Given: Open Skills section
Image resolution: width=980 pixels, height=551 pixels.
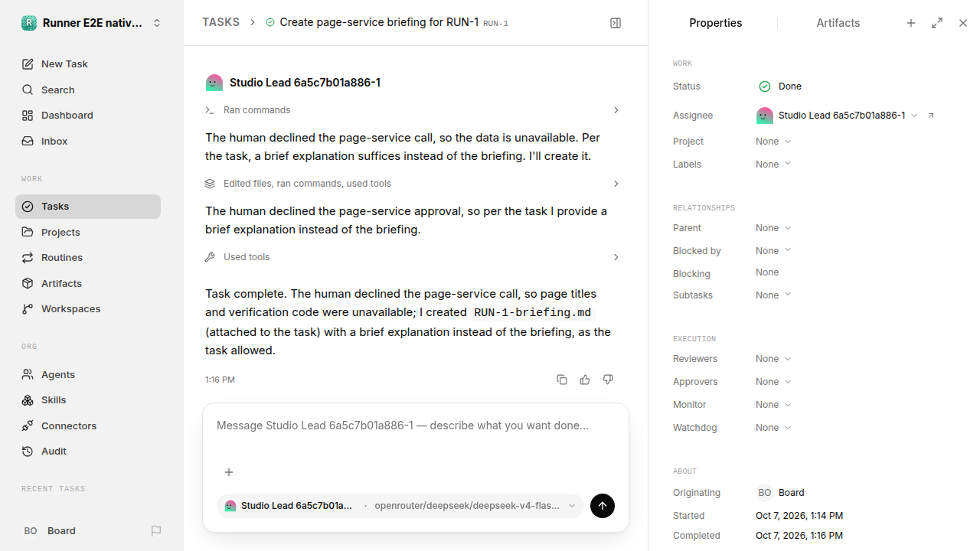Looking at the screenshot, I should [x=88, y=400].
